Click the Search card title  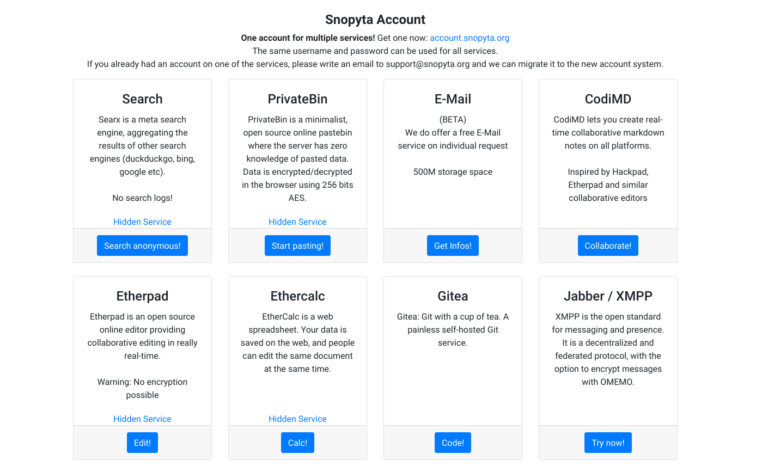pyautogui.click(x=142, y=99)
